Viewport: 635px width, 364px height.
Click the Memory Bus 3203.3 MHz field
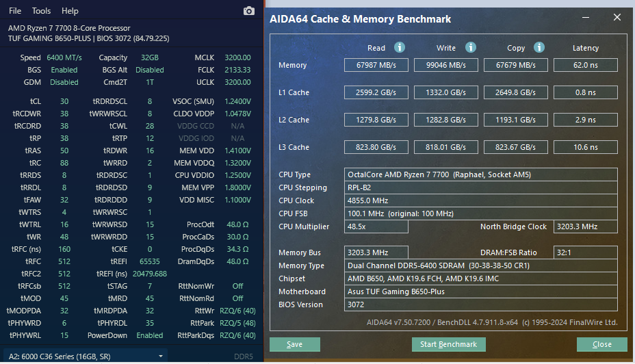click(x=376, y=252)
